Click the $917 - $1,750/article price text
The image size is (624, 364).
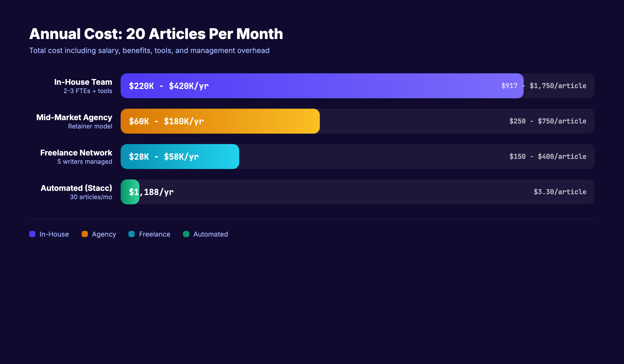(x=544, y=86)
